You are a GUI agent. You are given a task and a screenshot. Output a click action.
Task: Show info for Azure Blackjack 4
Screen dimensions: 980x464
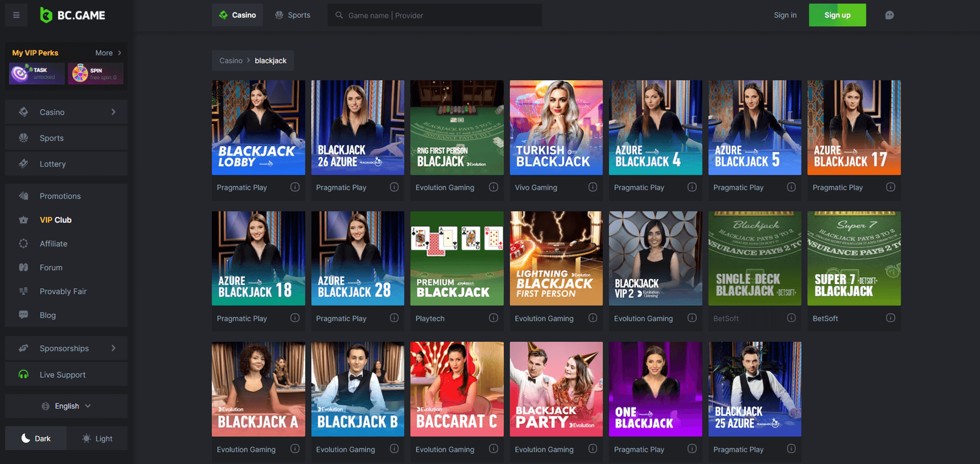point(692,187)
